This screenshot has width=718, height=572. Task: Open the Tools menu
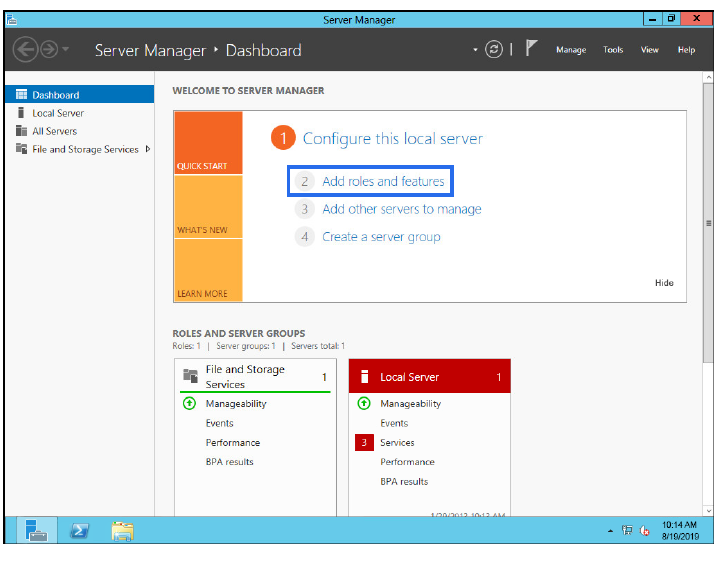[x=613, y=49]
